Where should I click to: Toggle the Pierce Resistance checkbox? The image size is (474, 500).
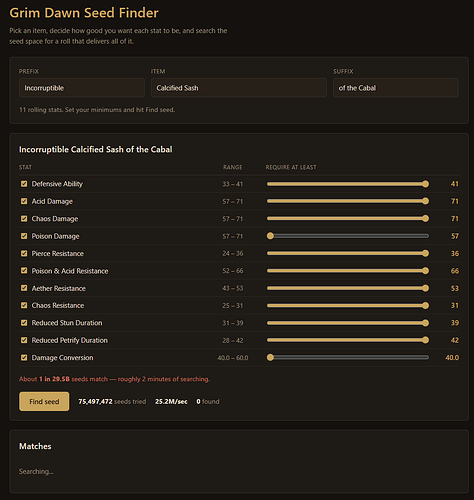(24, 253)
